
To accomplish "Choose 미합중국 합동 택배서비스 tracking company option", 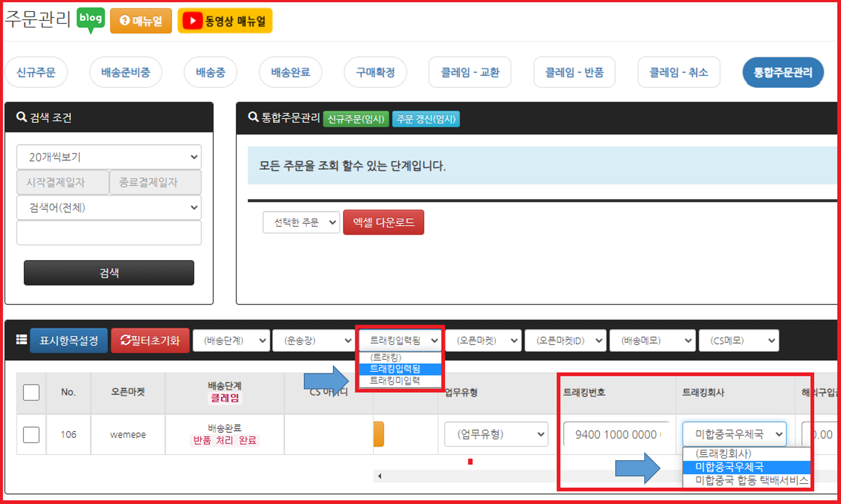I will 750,481.
